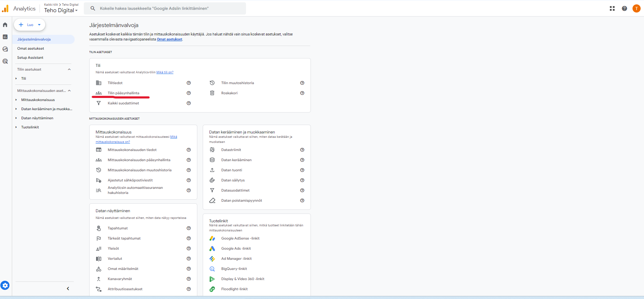Open the Advertising icon in left rail
644x299 pixels.
(x=5, y=61)
